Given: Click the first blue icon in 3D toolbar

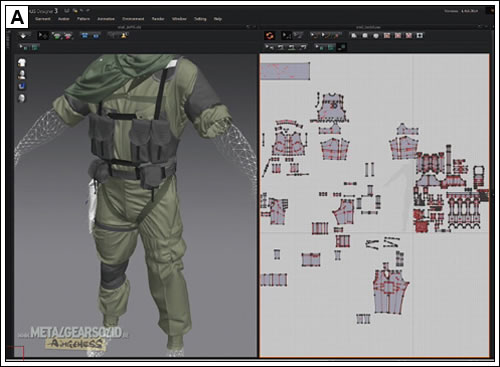Looking at the screenshot, I should (x=85, y=36).
